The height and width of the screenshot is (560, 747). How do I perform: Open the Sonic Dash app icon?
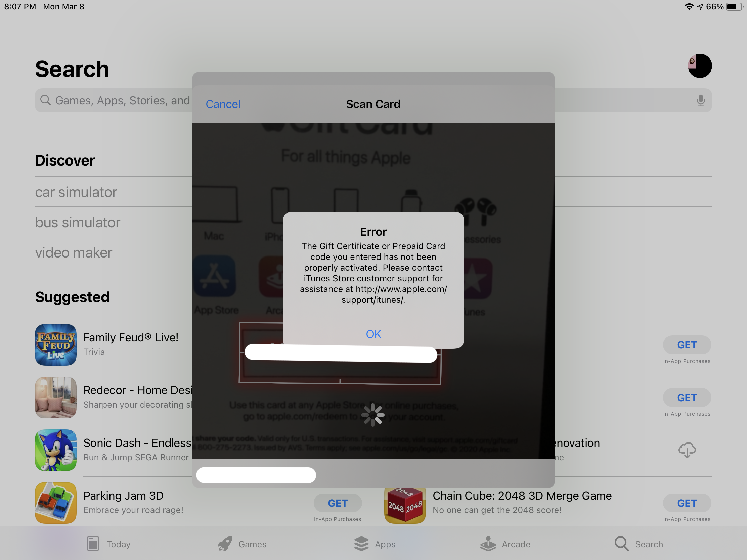coord(56,450)
